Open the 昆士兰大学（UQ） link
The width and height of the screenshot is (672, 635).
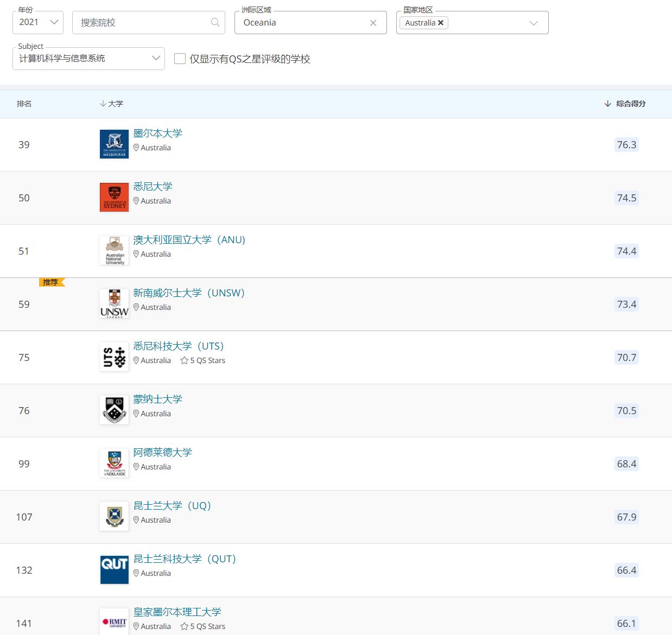click(x=172, y=506)
